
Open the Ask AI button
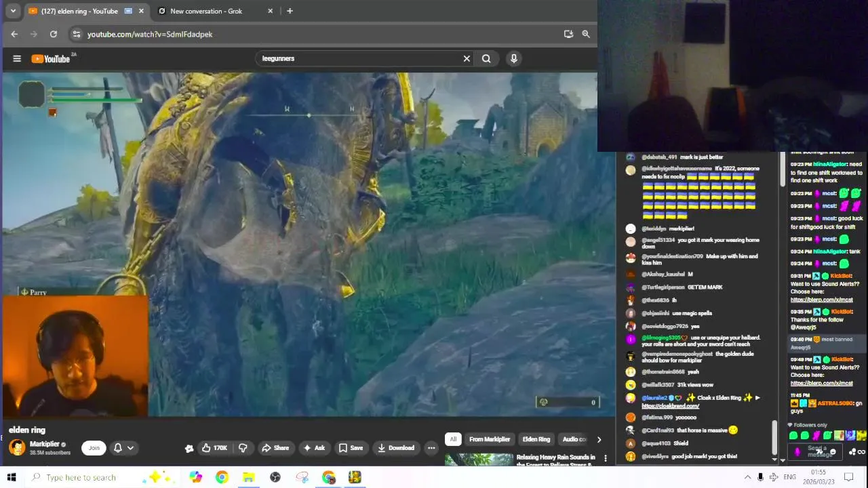tap(314, 448)
